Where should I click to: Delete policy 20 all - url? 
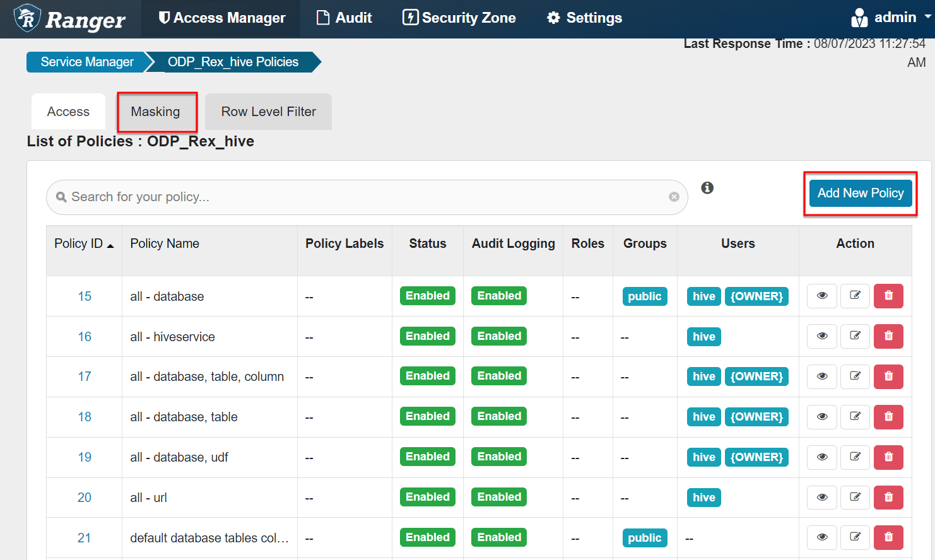click(888, 498)
